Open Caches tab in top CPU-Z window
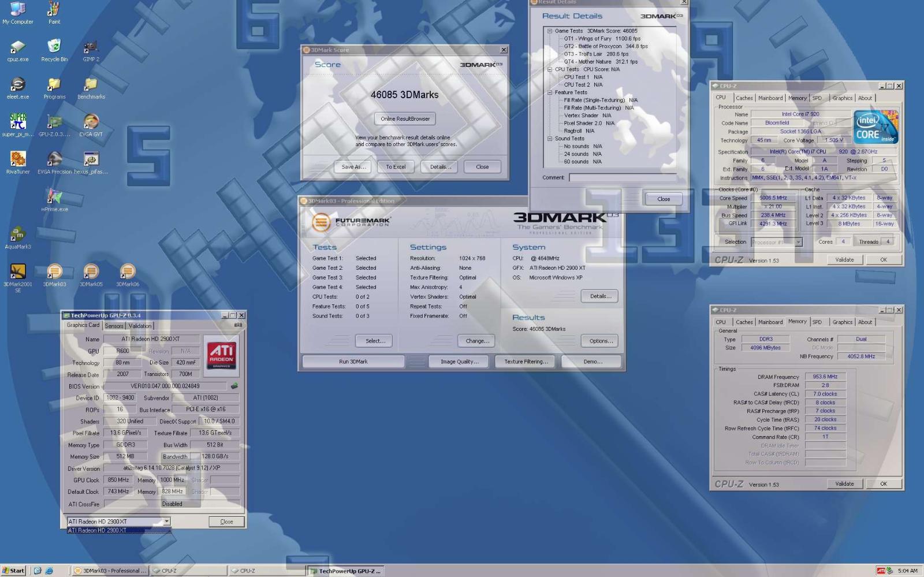This screenshot has width=924, height=577. click(744, 98)
